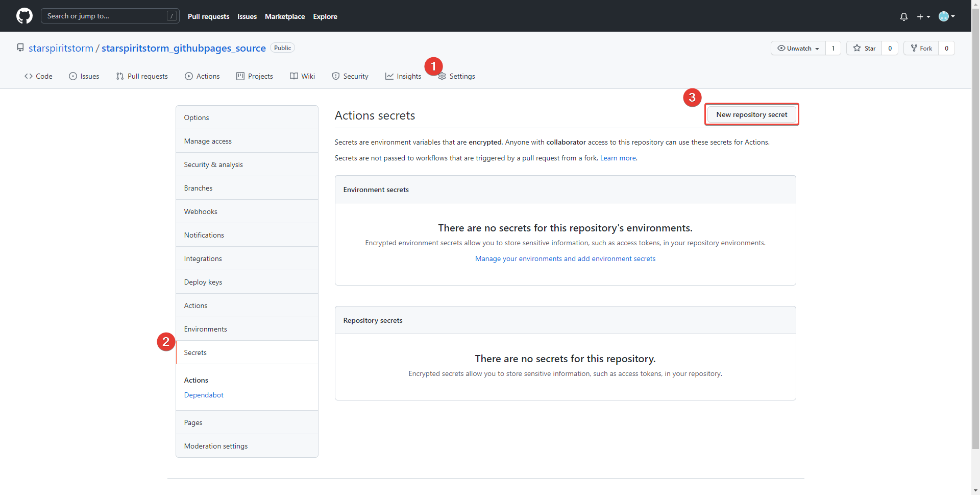Select Integrations in sidebar
Screen dimensions: 980x495
click(247, 258)
